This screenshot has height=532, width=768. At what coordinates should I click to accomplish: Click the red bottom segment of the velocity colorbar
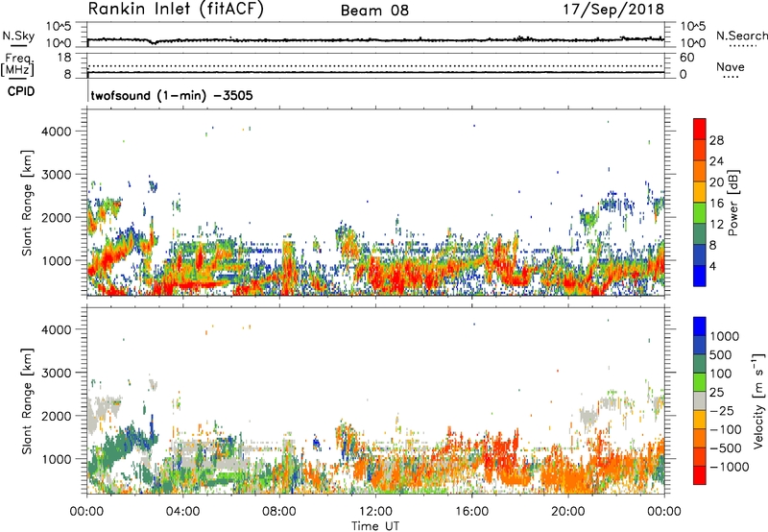pos(700,475)
